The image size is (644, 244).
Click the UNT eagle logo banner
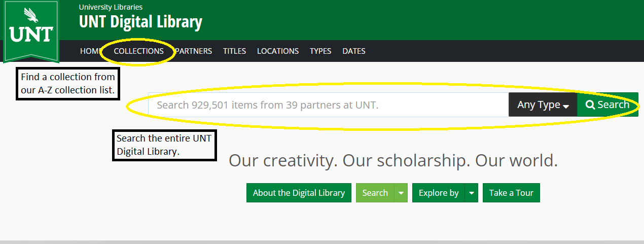[31, 31]
